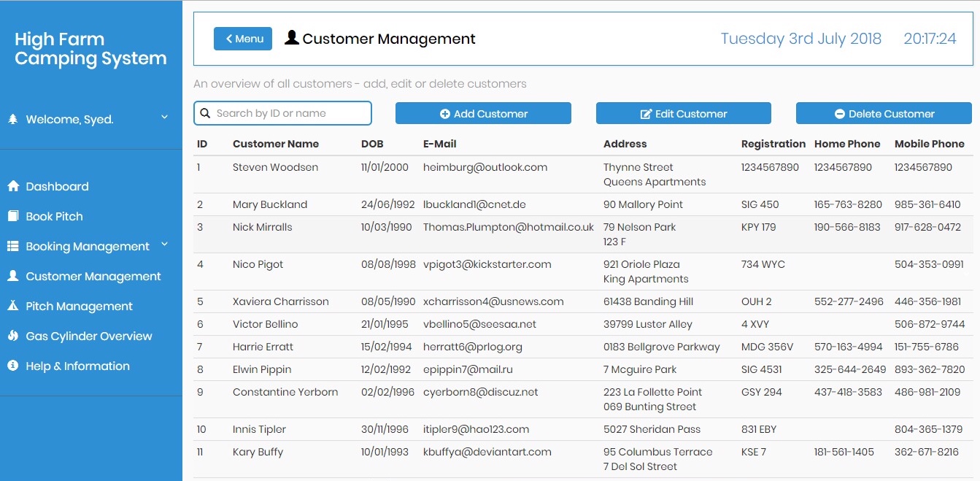980x481 pixels.
Task: Open the Pitch Management menu item
Action: coord(79,306)
